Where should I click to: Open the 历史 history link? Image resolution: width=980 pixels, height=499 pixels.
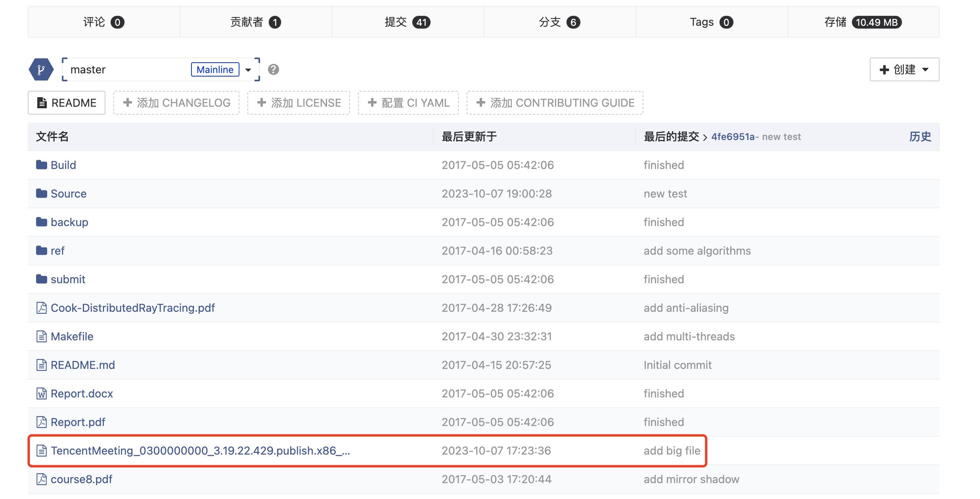[x=920, y=136]
